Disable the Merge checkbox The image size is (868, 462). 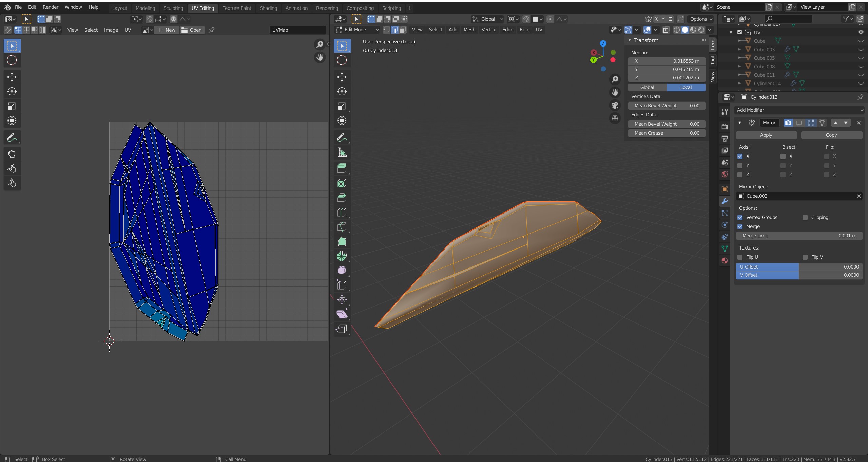coord(740,226)
